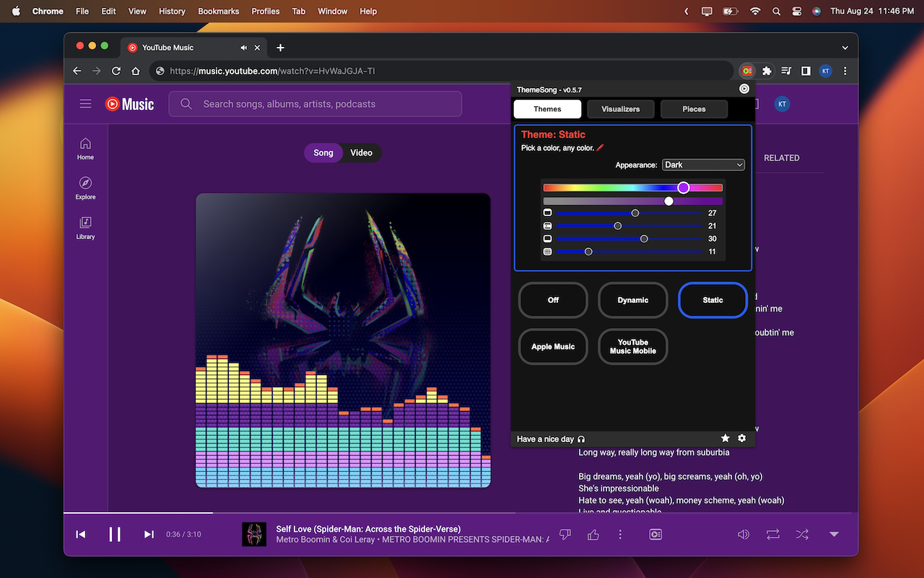Expand the player with the down chevron
The width and height of the screenshot is (924, 578).
(834, 534)
